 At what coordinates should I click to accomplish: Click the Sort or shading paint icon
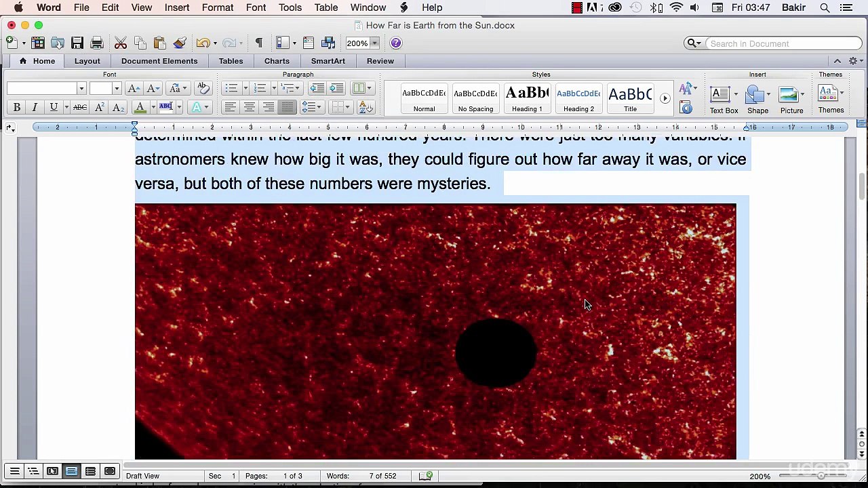[365, 107]
